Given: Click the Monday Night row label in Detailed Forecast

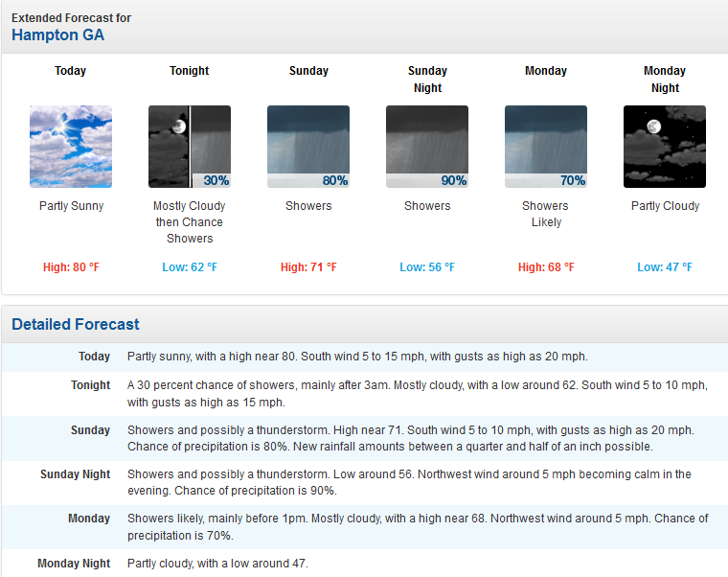Looking at the screenshot, I should 74,563.
